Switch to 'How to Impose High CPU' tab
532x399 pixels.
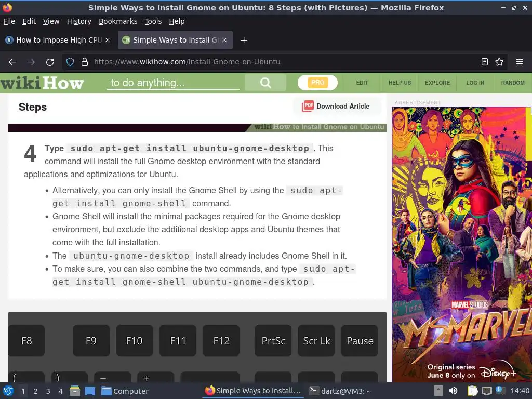point(58,40)
